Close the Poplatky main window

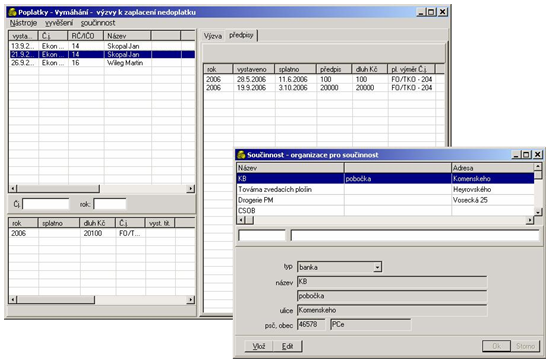tap(443, 12)
